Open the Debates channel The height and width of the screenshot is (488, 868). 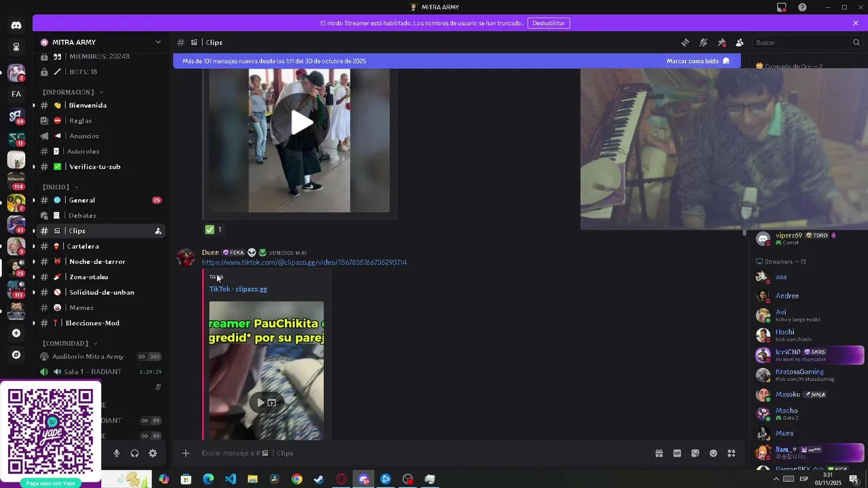pyautogui.click(x=101, y=216)
